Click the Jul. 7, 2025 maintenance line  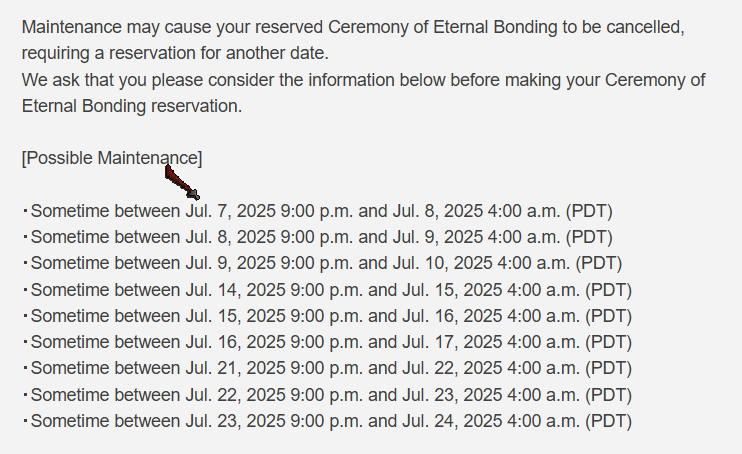[318, 211]
